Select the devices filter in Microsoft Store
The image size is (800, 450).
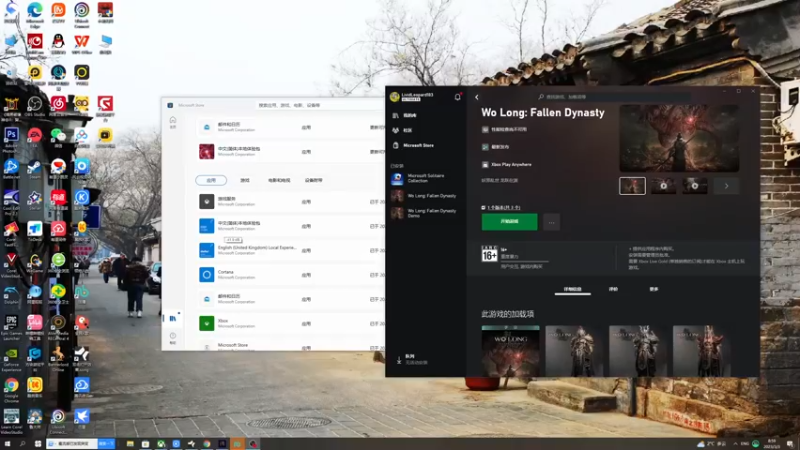pos(313,180)
